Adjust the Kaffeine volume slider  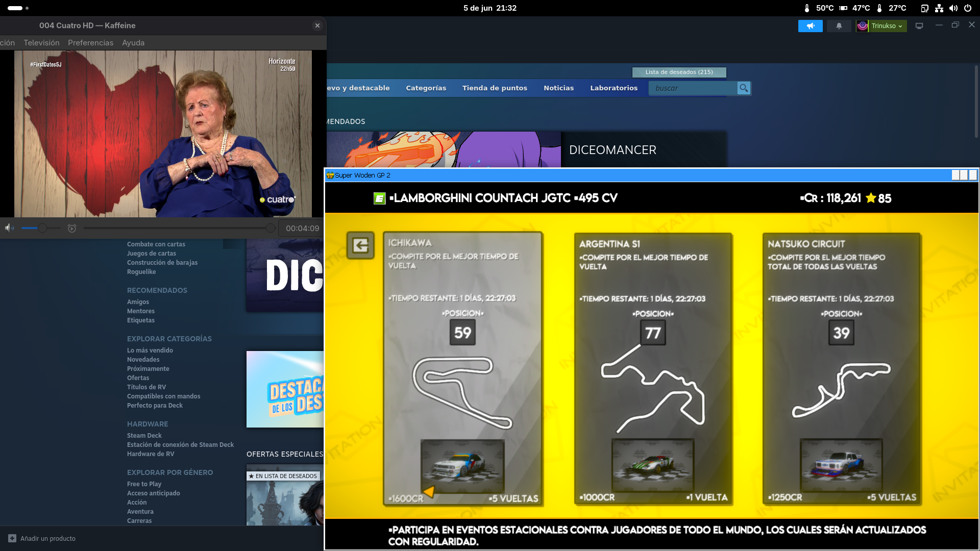pos(41,228)
